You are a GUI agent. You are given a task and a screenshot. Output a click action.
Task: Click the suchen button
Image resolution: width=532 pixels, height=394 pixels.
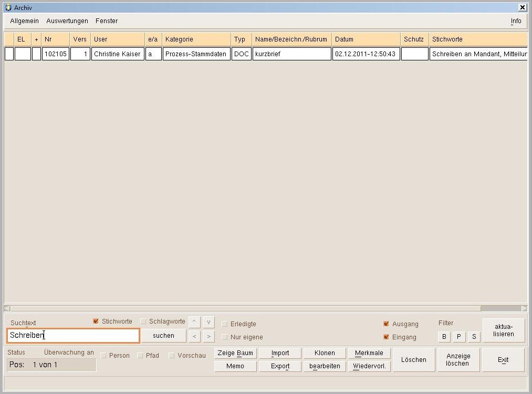[x=163, y=336]
